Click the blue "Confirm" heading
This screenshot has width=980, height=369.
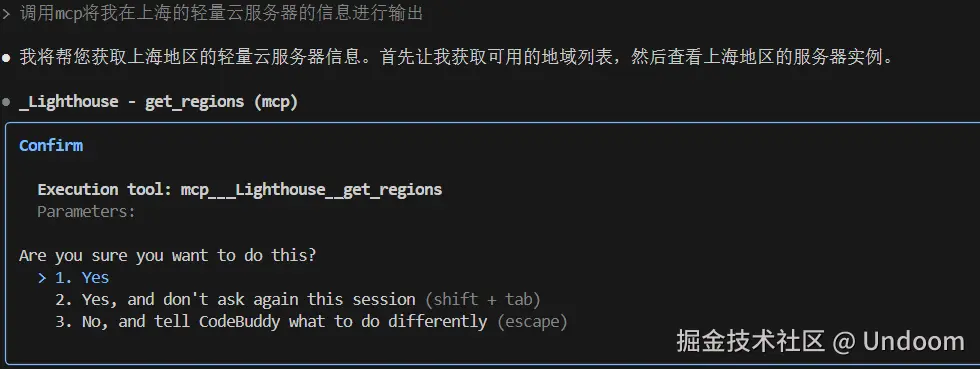51,146
